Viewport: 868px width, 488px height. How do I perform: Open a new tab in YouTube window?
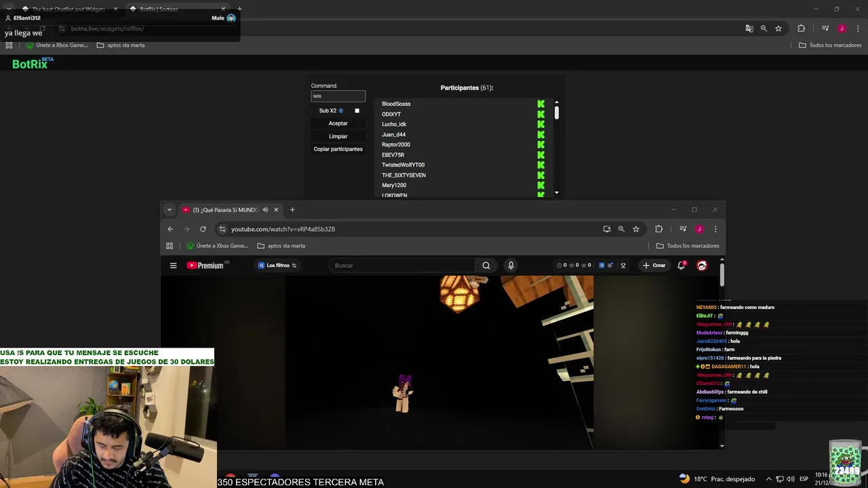pos(292,209)
